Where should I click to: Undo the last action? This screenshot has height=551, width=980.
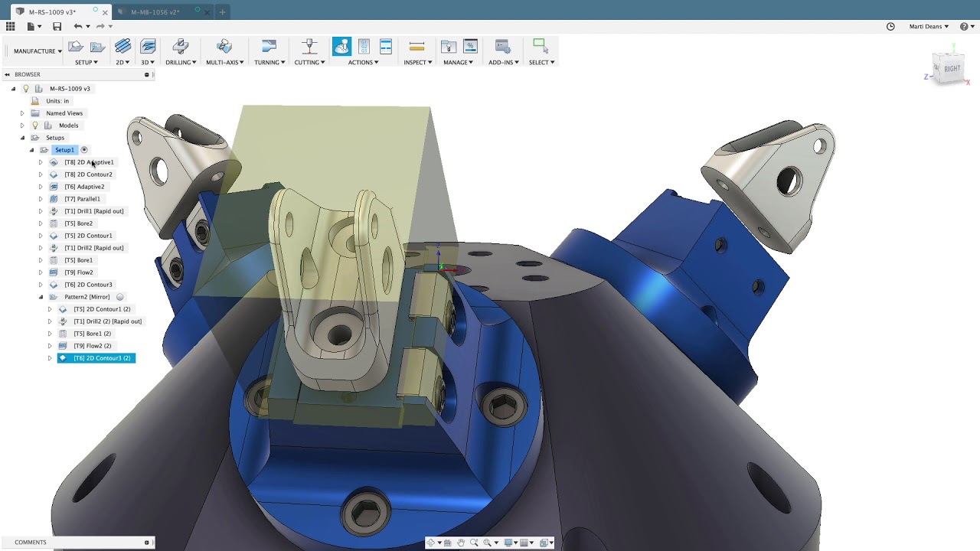click(77, 26)
